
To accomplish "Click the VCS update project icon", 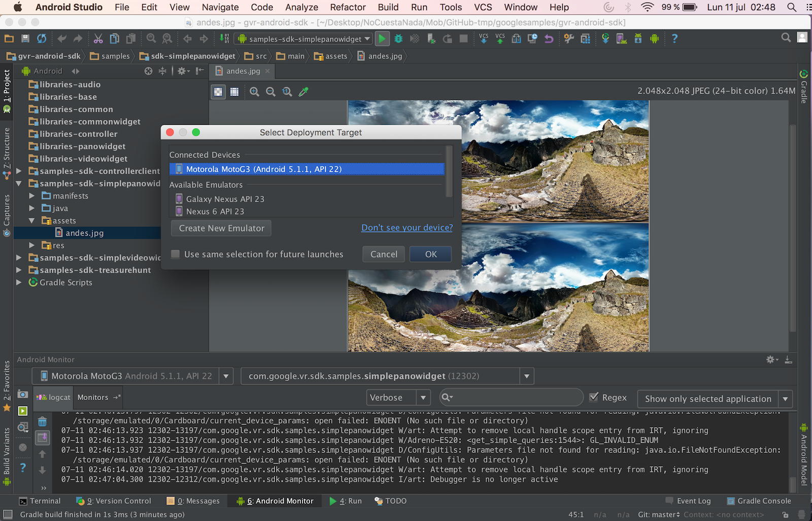I will point(484,39).
